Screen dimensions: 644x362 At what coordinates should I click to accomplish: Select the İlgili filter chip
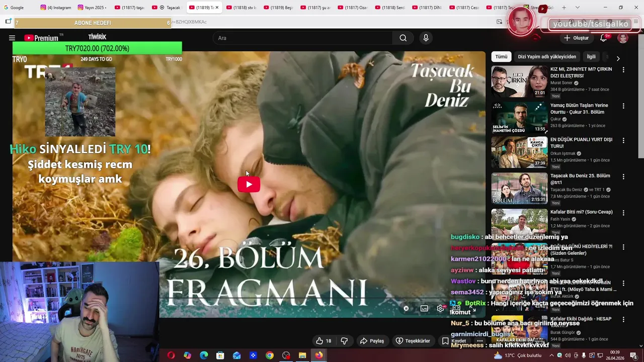click(x=591, y=57)
